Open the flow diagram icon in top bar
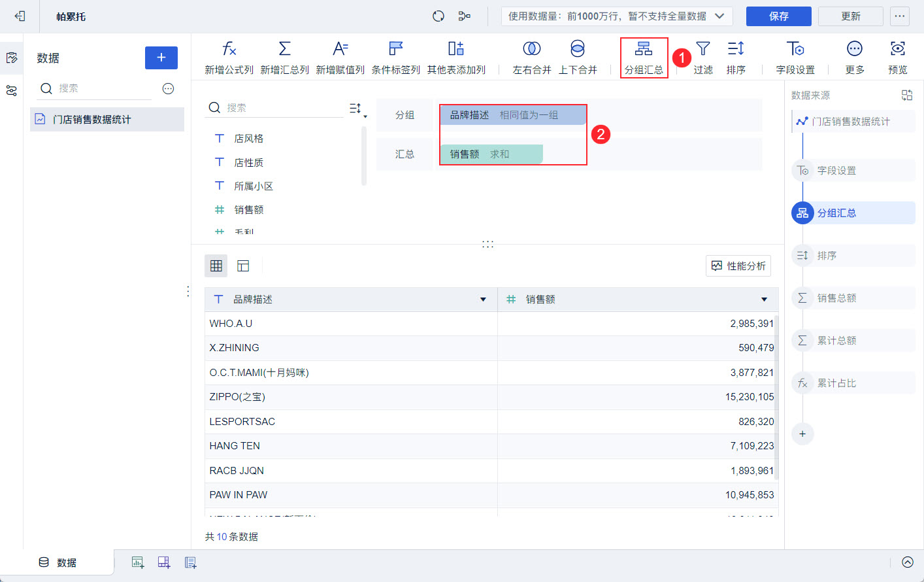924x582 pixels. [465, 16]
